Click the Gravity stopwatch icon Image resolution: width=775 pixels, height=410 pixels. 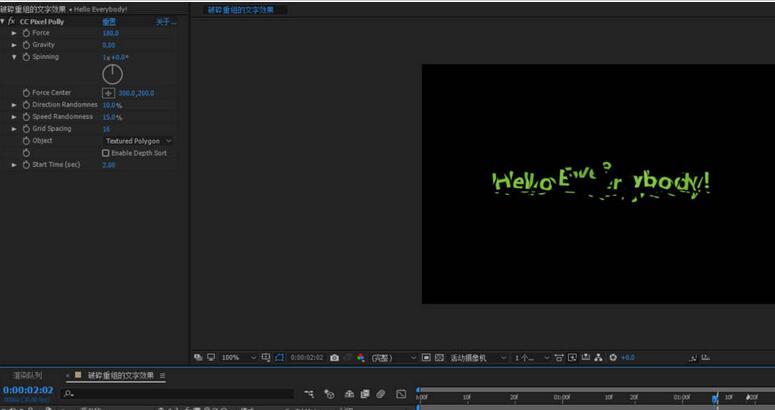pos(26,45)
